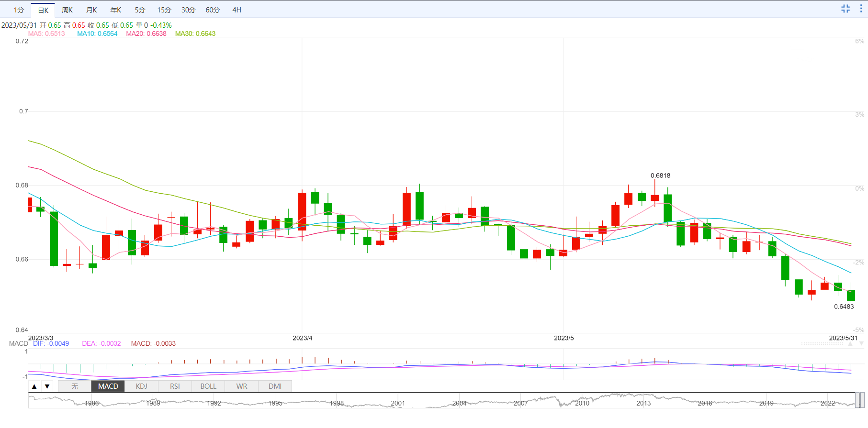
Task: Select the DMI indicator
Action: pos(275,386)
